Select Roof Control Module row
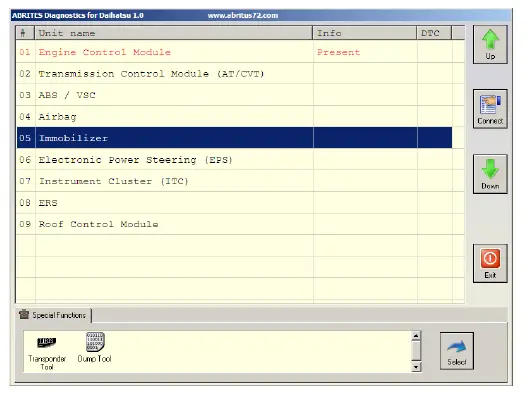 (x=234, y=224)
